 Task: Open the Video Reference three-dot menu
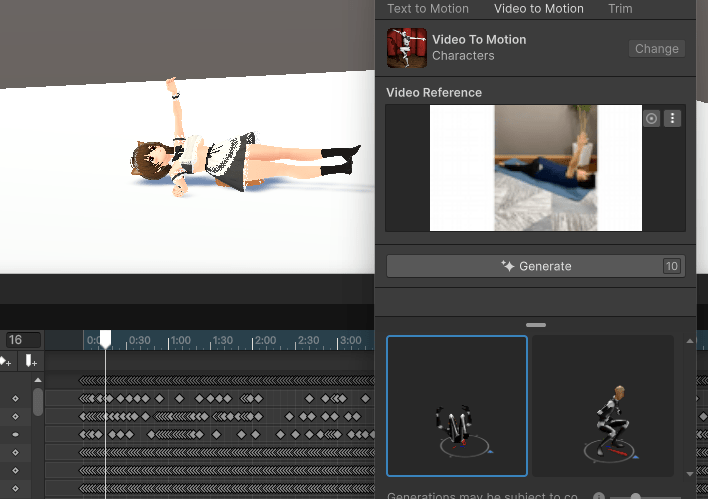click(x=673, y=118)
